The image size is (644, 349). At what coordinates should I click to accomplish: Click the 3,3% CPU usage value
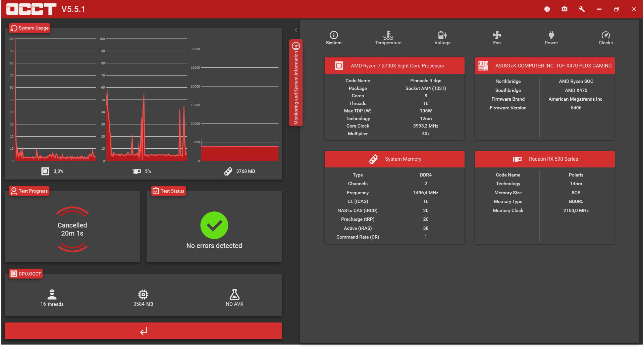click(x=58, y=171)
